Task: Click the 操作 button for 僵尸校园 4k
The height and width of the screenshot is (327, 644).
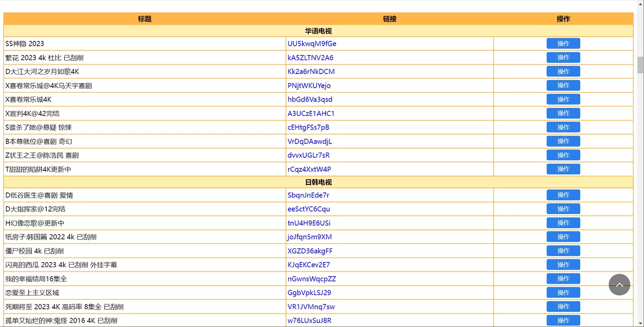Action: click(x=563, y=250)
